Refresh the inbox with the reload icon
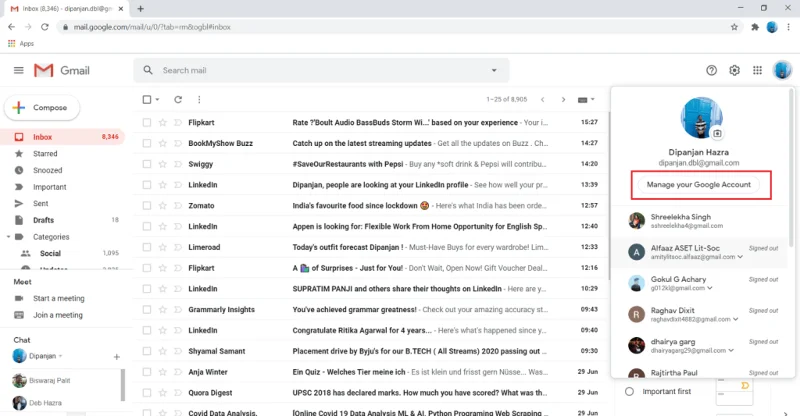800x416 pixels. [x=178, y=100]
